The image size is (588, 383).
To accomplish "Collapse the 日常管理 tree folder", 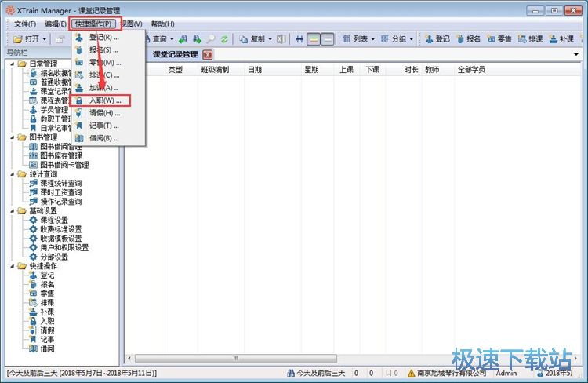I will click(x=13, y=64).
